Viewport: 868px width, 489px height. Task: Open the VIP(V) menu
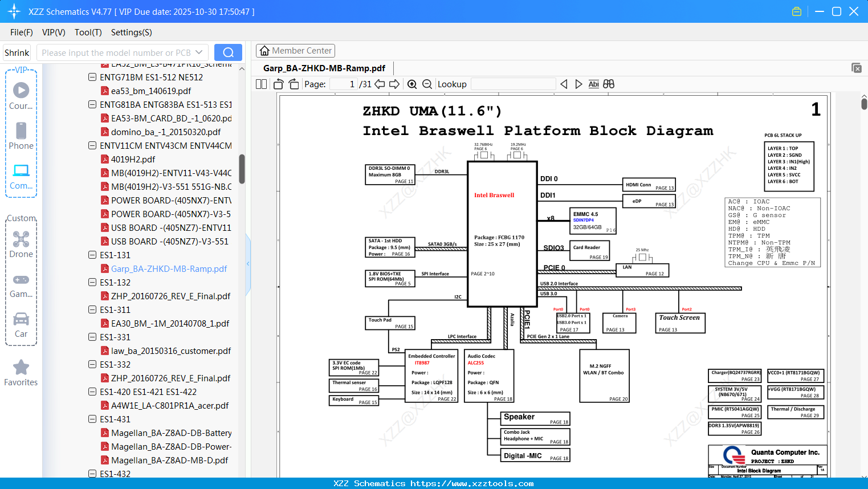pyautogui.click(x=54, y=32)
